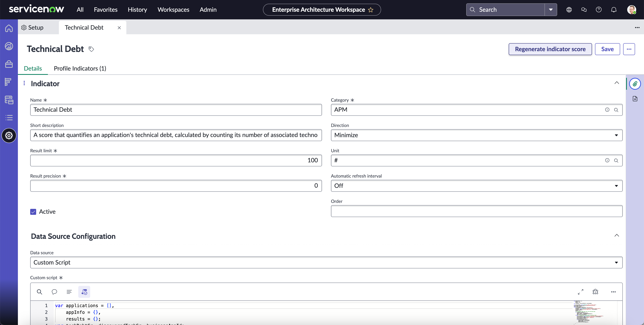Open the chat bubbles icon in header
This screenshot has height=325, width=644.
tap(584, 9)
